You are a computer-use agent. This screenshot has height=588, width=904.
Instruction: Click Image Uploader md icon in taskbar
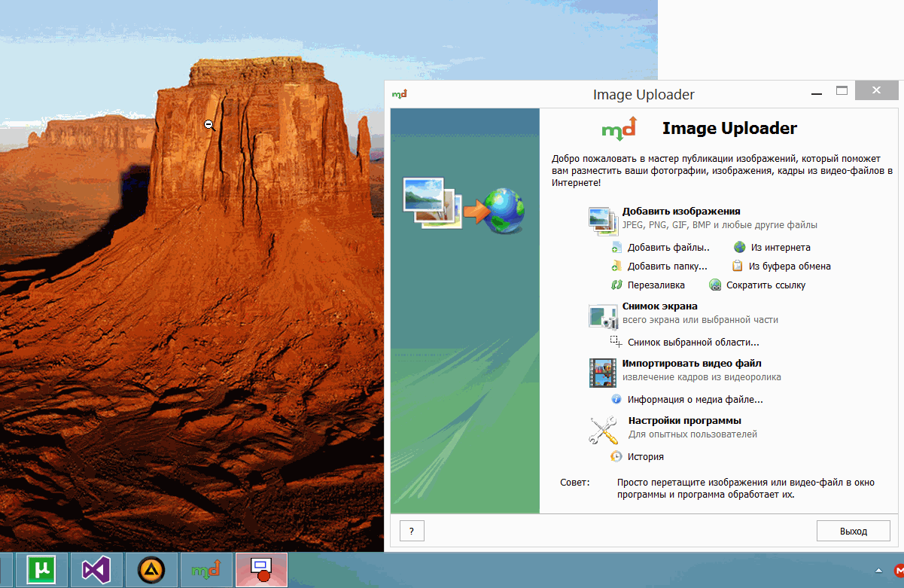(205, 570)
